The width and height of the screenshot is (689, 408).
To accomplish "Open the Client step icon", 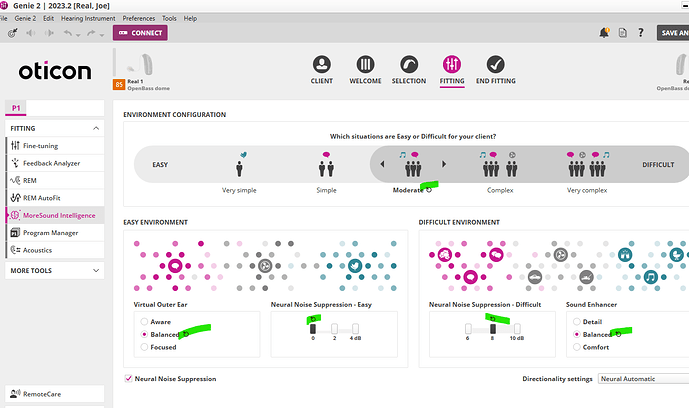I will click(x=322, y=65).
